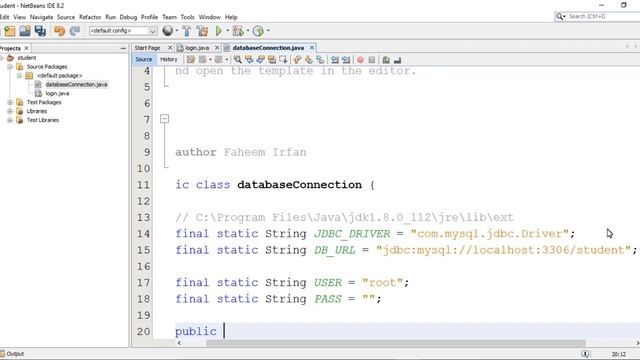Close the Projects panel
Image resolution: width=640 pixels, height=360 pixels.
(27, 48)
